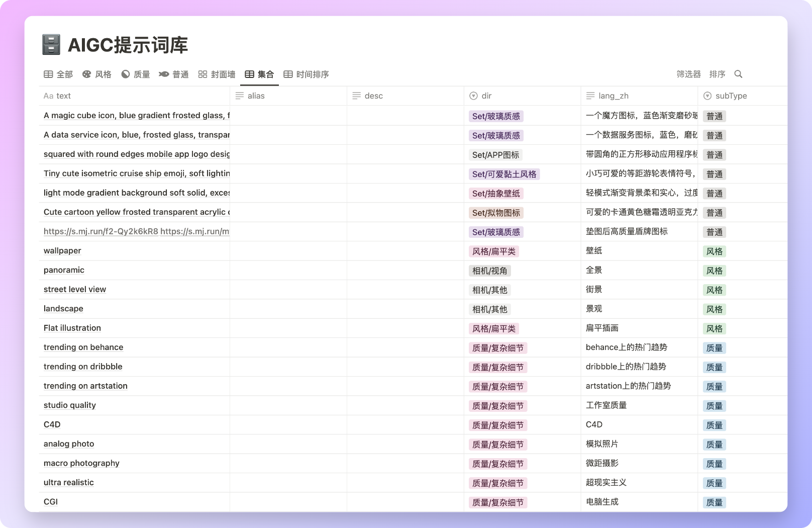Click the table icon for 全部 view
This screenshot has height=528, width=812.
click(48, 74)
